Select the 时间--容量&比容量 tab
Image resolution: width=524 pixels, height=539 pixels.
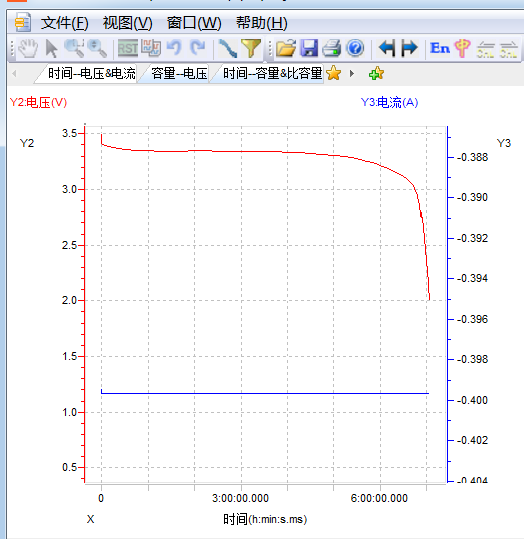272,73
